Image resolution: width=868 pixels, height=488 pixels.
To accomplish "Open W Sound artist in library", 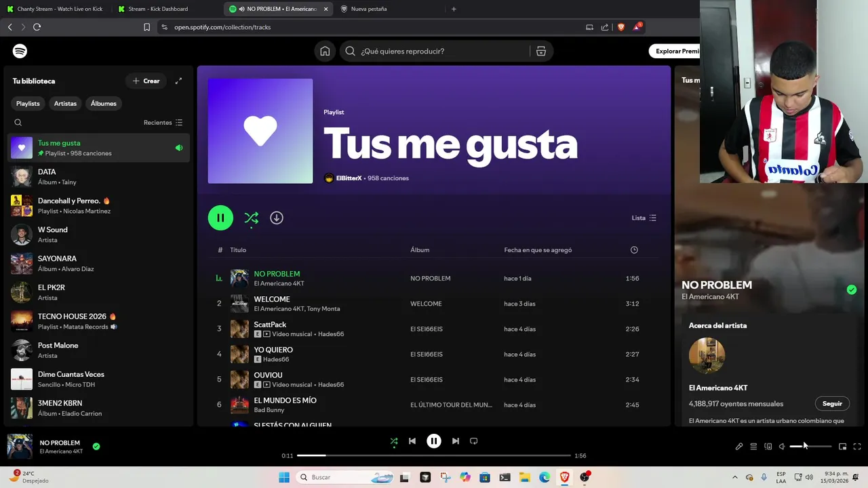I will coord(99,235).
